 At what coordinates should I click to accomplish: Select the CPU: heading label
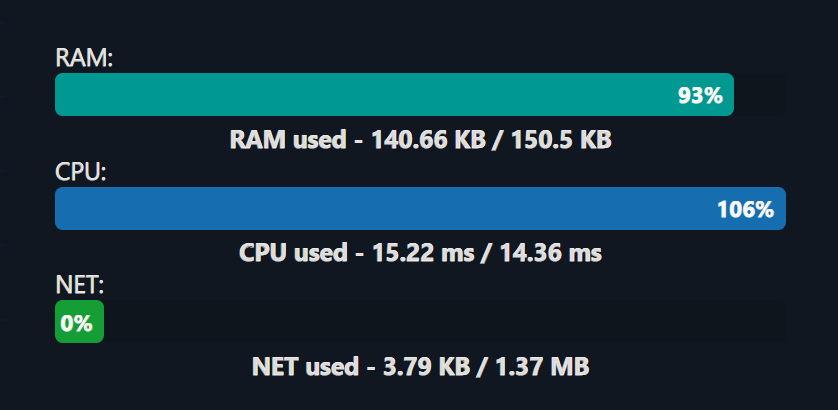(x=81, y=172)
